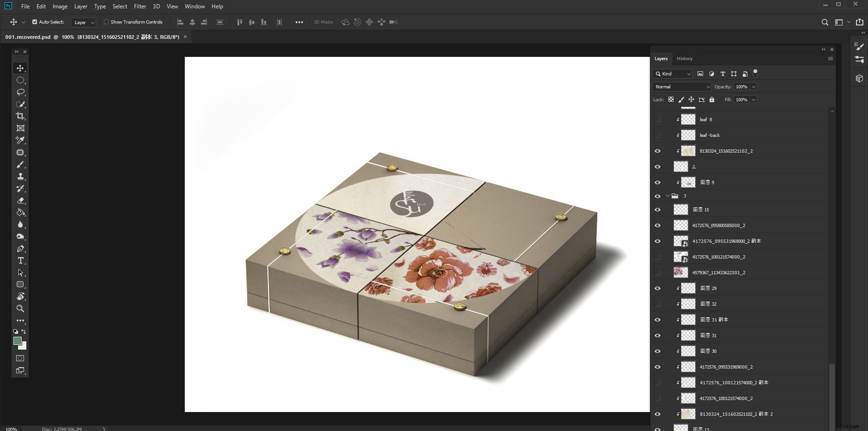
Task: Collapse group 3 in the Layers panel
Action: (667, 196)
